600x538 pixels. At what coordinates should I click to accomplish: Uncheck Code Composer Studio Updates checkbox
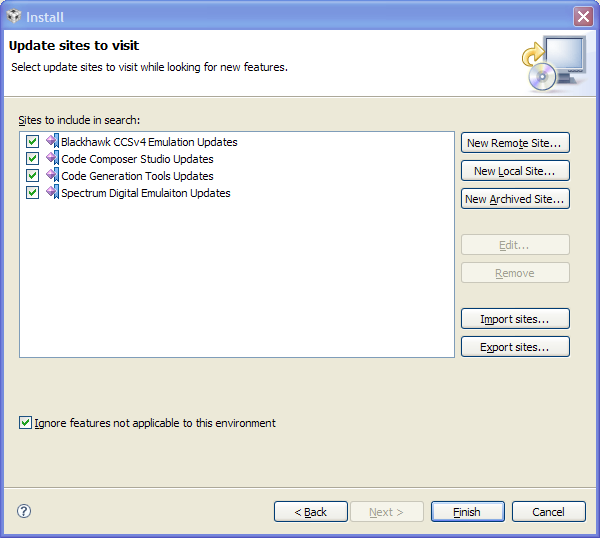point(33,158)
